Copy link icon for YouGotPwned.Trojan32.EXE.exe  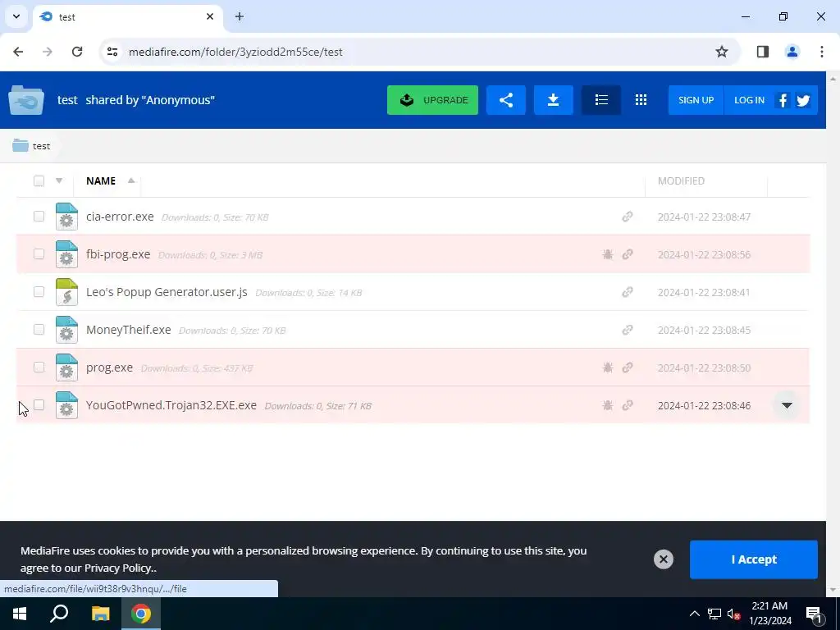[628, 405]
